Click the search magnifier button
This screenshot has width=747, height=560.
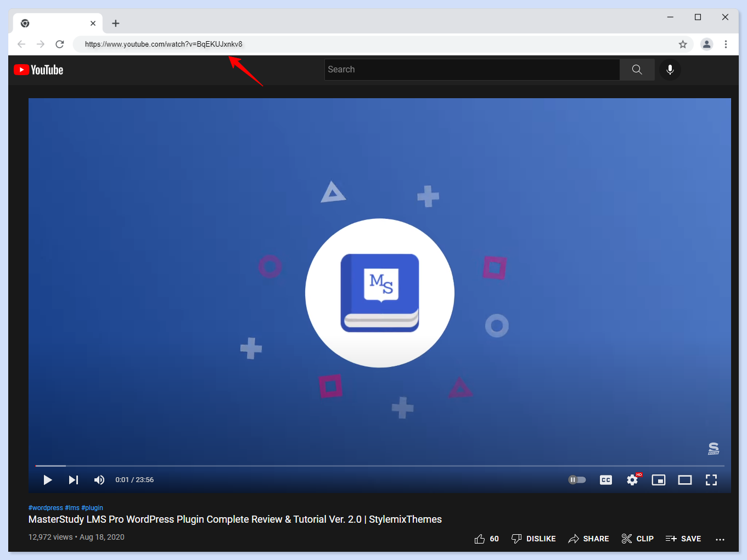click(637, 70)
